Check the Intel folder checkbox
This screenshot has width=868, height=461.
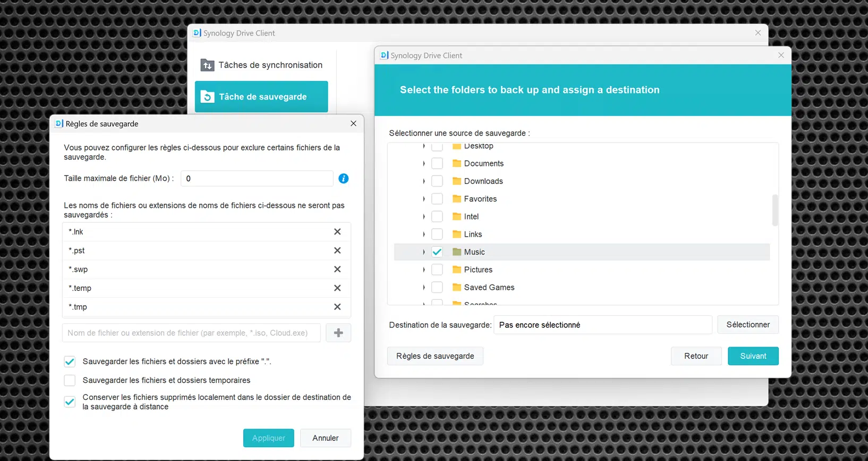coord(437,216)
